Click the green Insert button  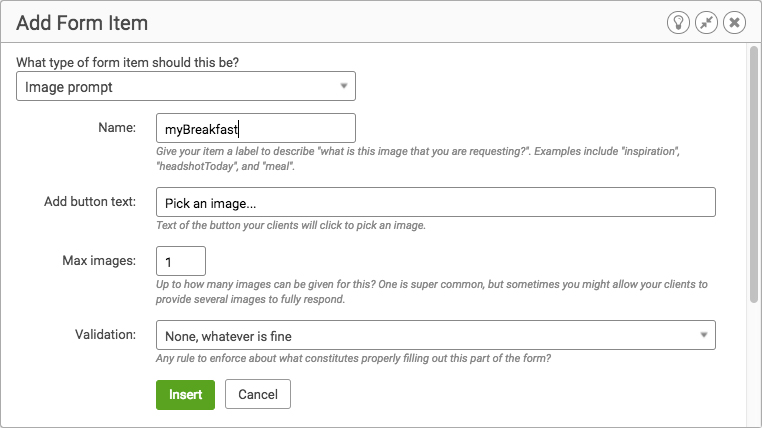[185, 394]
